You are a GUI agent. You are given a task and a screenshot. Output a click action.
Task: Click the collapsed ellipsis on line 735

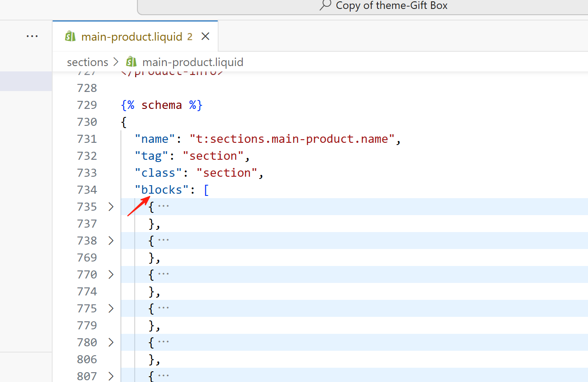pyautogui.click(x=163, y=207)
